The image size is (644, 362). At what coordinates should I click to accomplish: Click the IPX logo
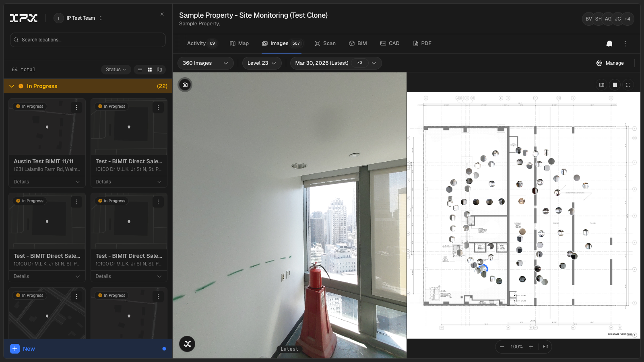(x=24, y=18)
